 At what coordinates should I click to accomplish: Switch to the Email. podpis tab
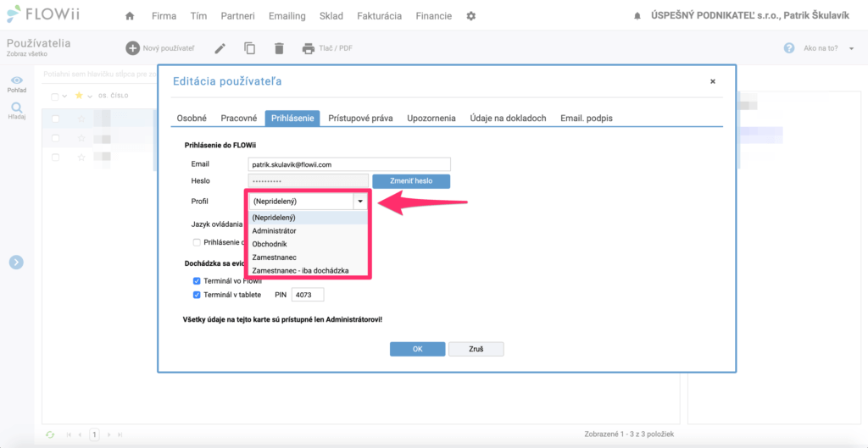[587, 119]
